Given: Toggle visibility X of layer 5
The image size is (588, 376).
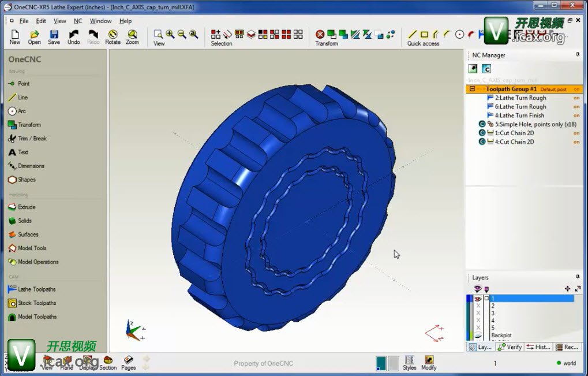Looking at the screenshot, I should click(x=478, y=327).
